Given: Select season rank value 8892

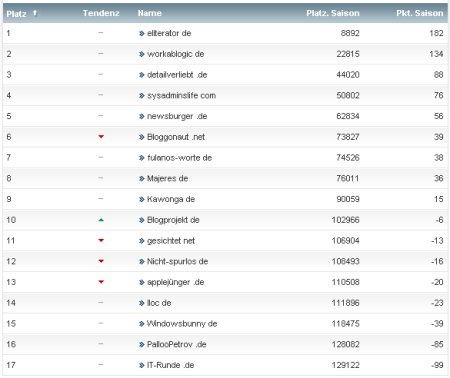Looking at the screenshot, I should pyautogui.click(x=350, y=33).
